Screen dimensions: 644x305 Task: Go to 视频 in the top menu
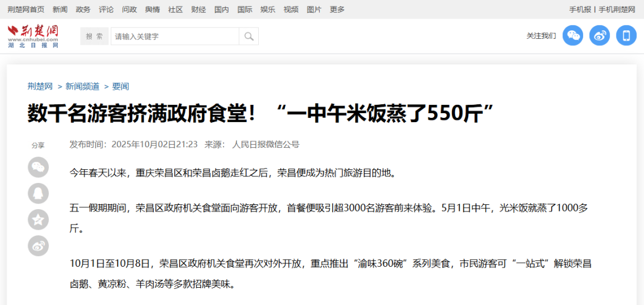tap(291, 10)
